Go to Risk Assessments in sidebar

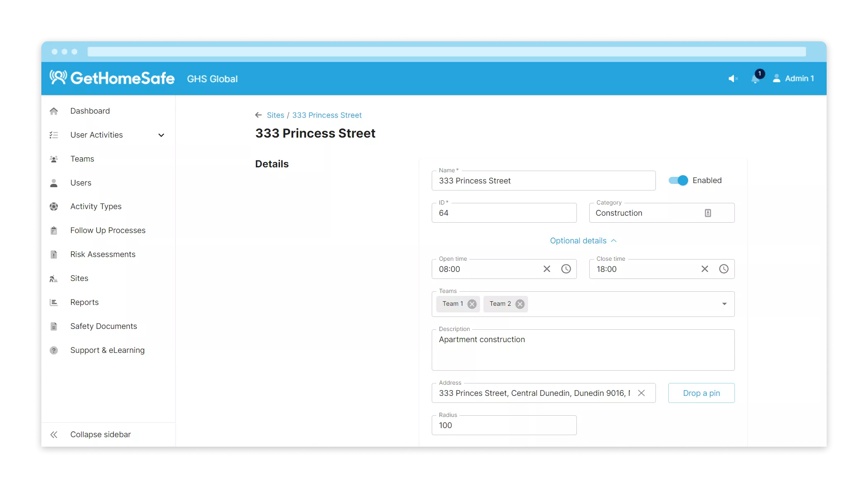click(x=103, y=255)
